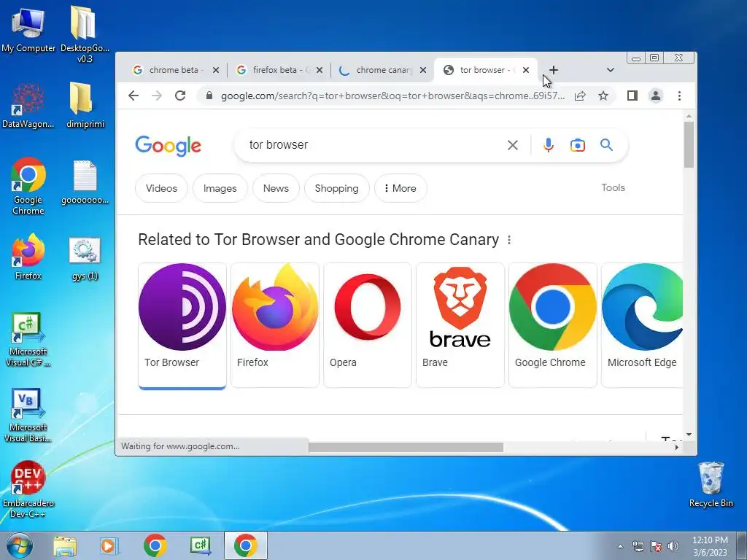The image size is (747, 560).
Task: Clear the Google search box with X
Action: [513, 145]
